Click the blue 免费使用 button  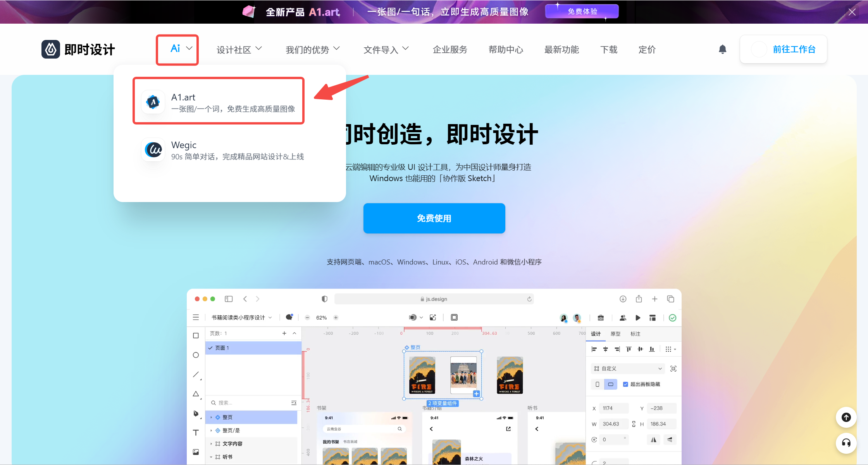(434, 218)
